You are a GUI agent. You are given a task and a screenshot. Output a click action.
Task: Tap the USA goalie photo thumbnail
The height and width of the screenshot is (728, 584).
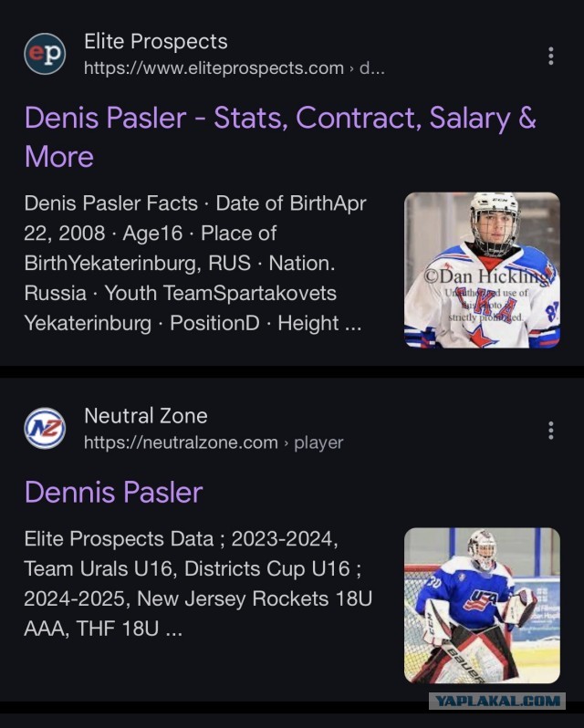pos(482,606)
